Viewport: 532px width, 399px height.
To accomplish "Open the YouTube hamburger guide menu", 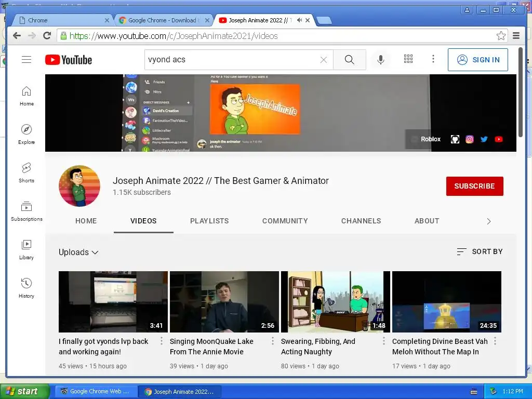I will [26, 60].
